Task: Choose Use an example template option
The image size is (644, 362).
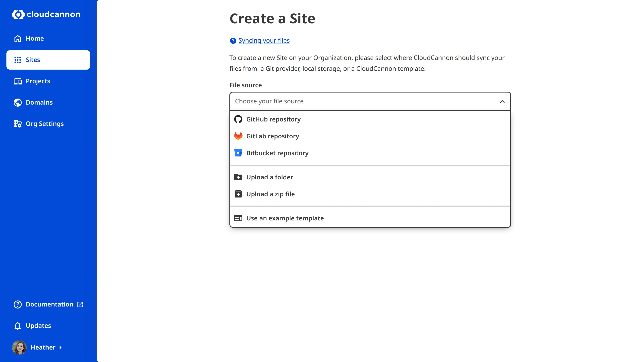Action: click(x=370, y=218)
